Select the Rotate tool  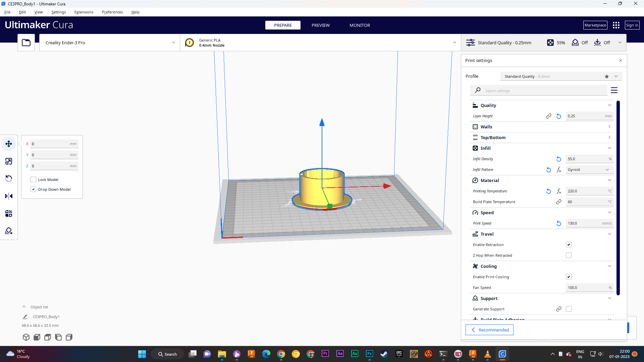(8, 178)
